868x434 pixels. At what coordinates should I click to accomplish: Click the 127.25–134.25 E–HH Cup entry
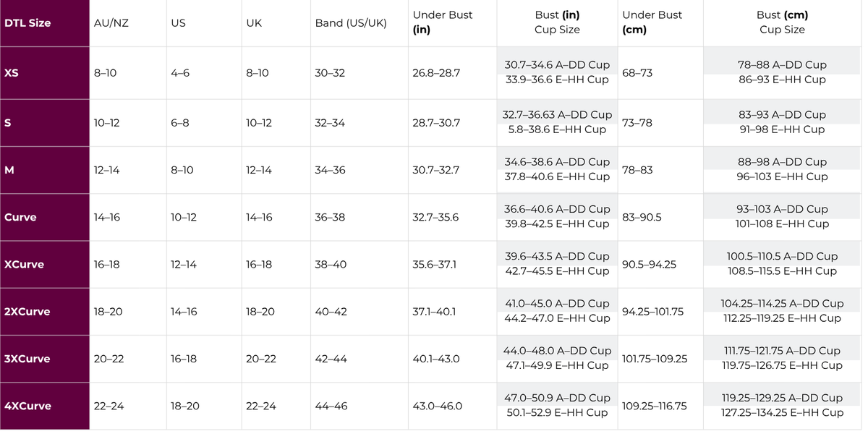pos(782,413)
